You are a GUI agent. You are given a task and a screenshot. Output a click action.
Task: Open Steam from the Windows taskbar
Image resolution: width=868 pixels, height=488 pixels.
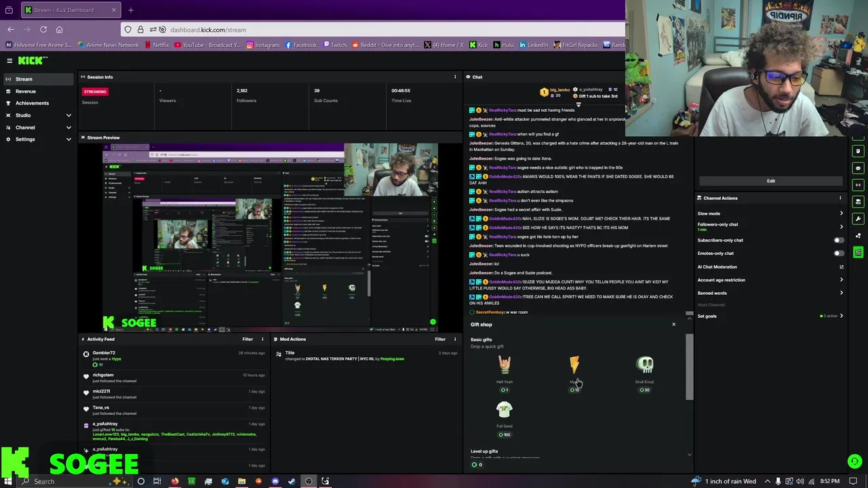(292, 481)
